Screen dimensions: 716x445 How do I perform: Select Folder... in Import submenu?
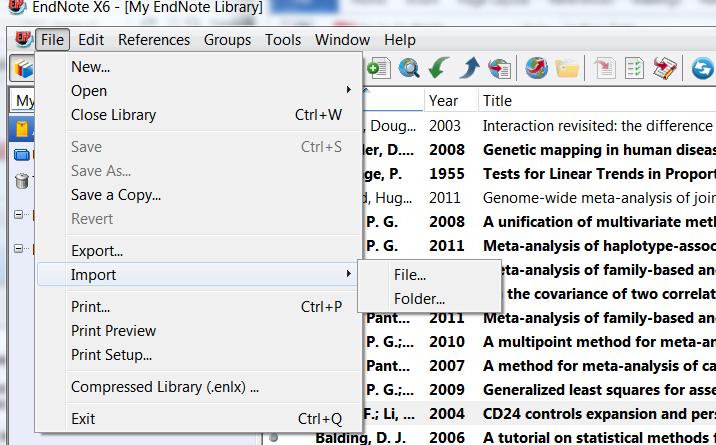[x=429, y=298]
